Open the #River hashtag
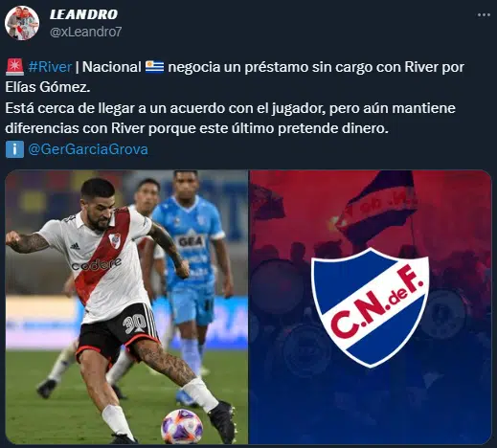 pyautogui.click(x=50, y=67)
